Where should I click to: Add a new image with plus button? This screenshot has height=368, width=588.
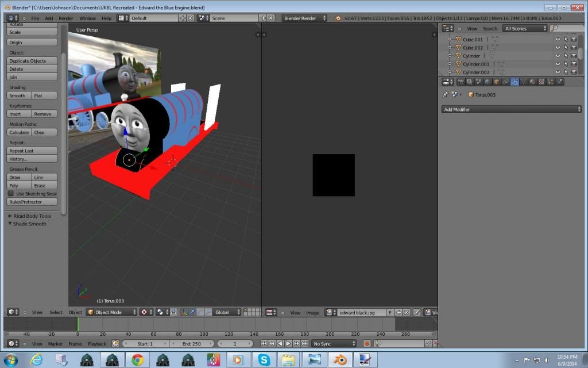[399, 312]
